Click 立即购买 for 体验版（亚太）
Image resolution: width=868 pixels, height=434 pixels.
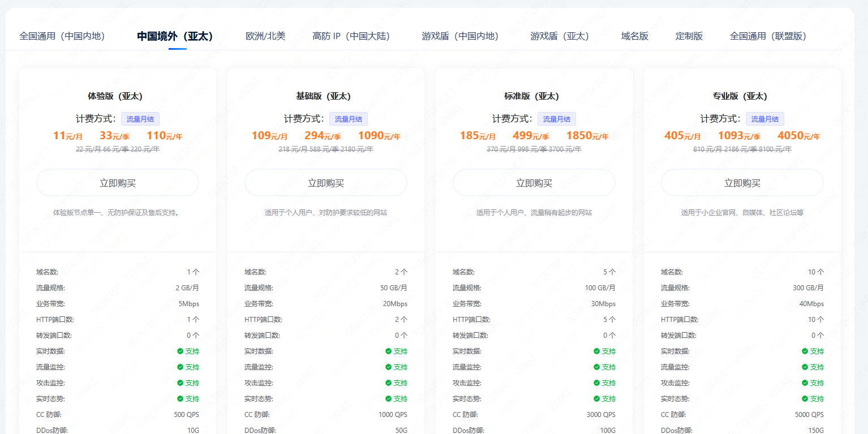coord(118,183)
